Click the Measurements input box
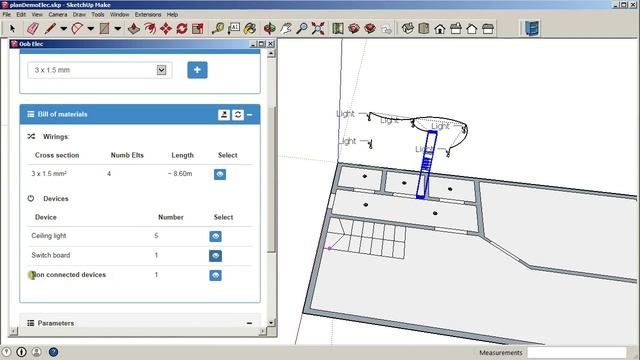Viewport: 640px width, 360px height. tap(577, 353)
